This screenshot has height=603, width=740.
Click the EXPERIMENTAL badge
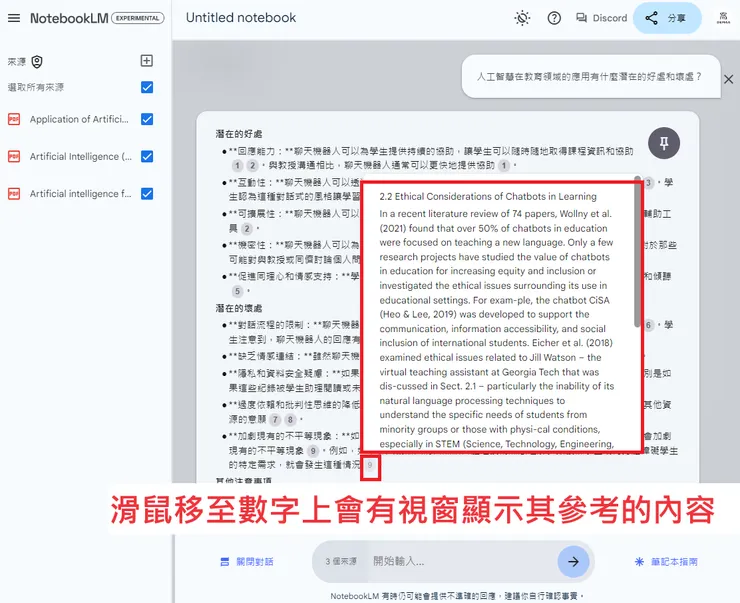tap(138, 18)
